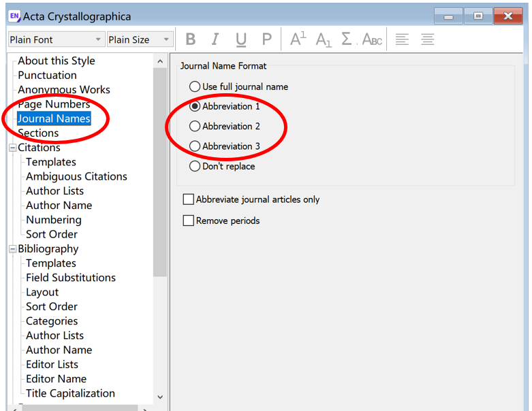Open Title Capitalization item
The width and height of the screenshot is (532, 411).
pos(70,393)
